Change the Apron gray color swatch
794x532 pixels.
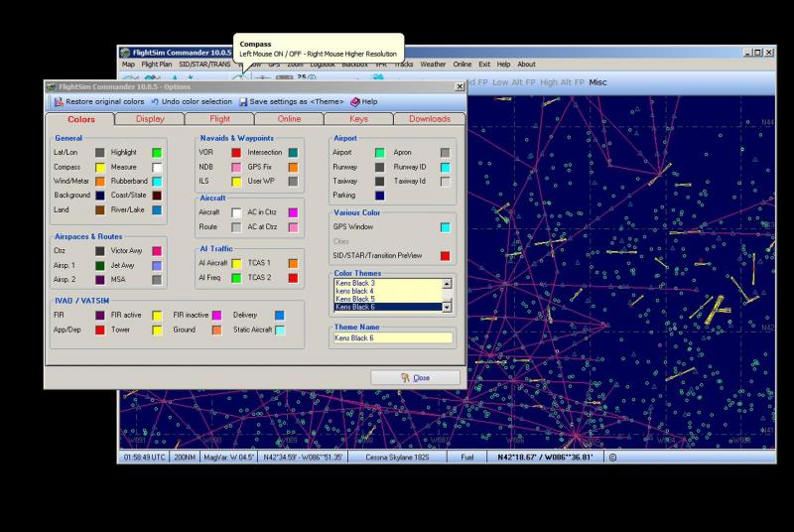coord(445,153)
